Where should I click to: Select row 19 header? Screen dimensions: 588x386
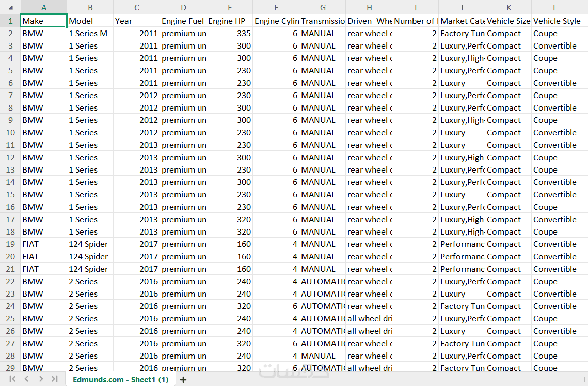coord(10,244)
